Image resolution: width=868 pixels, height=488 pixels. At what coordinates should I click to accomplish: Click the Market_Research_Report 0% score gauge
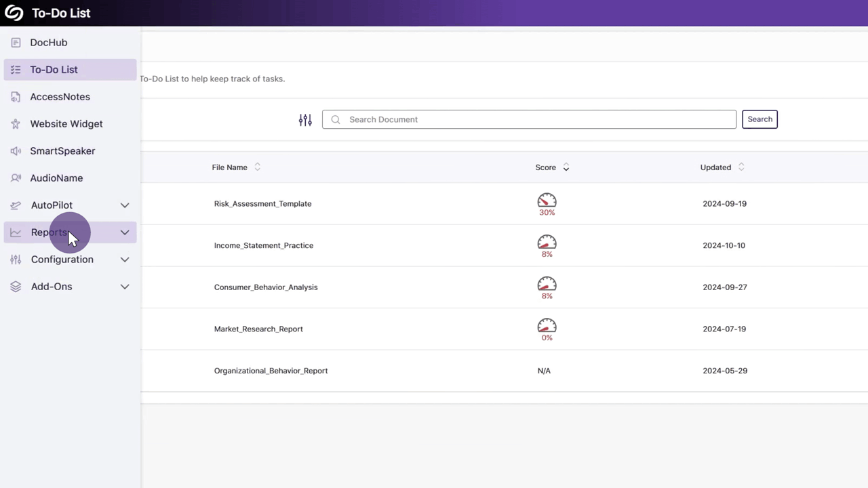click(547, 326)
